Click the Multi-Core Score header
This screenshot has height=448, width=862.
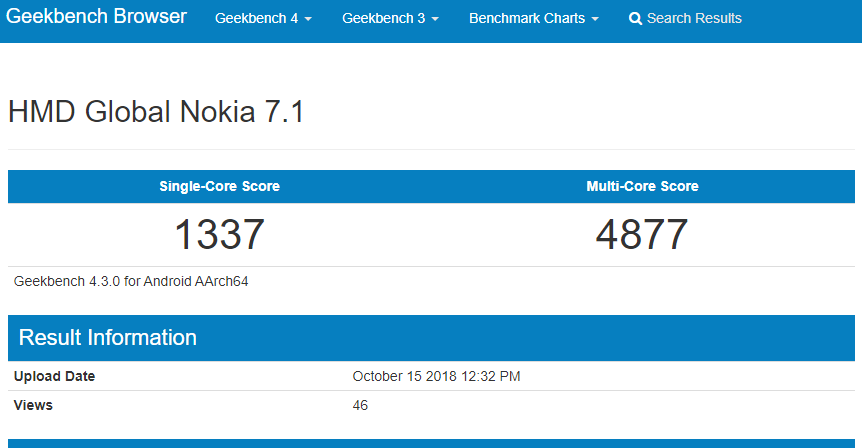point(642,186)
